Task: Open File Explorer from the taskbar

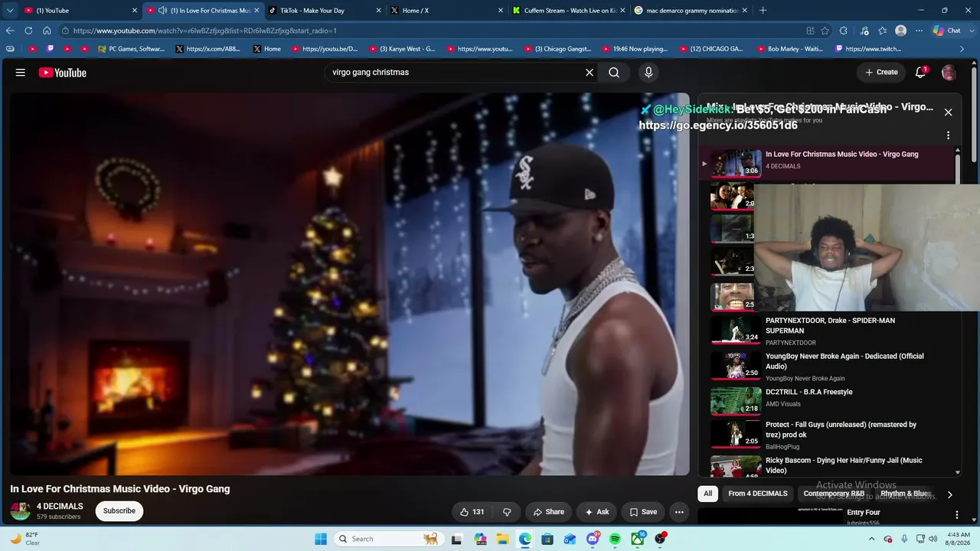Action: pyautogui.click(x=502, y=539)
